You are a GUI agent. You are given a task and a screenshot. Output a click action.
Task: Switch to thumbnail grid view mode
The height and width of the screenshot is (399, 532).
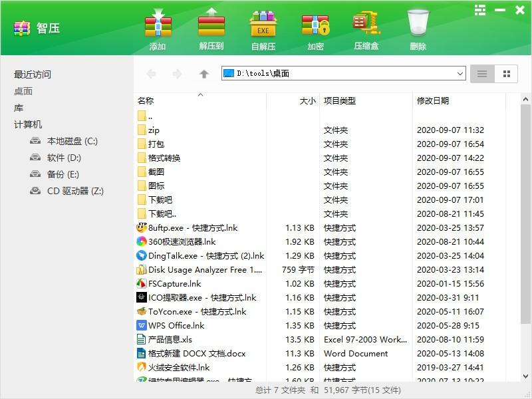coord(506,74)
